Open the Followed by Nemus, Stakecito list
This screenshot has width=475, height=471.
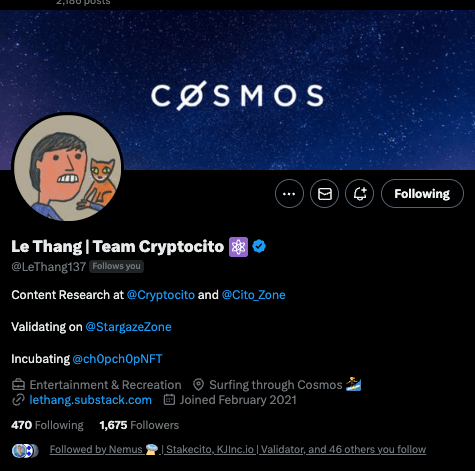pos(238,449)
